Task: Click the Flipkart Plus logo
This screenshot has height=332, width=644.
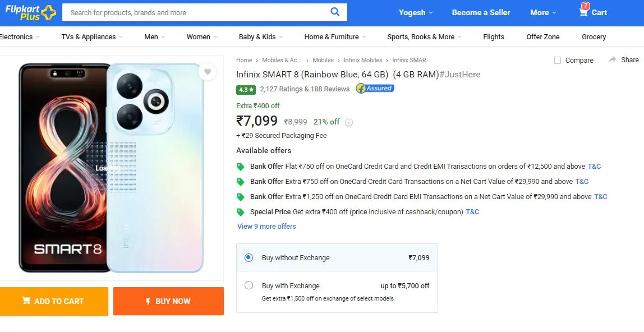Action: [x=31, y=12]
